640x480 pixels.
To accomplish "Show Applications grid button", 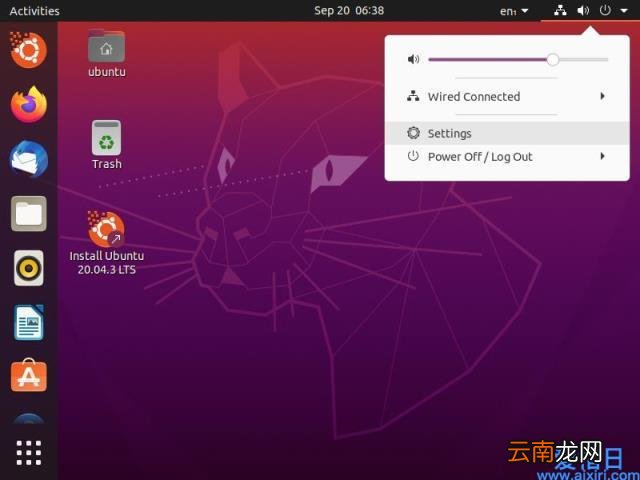I will 29,453.
